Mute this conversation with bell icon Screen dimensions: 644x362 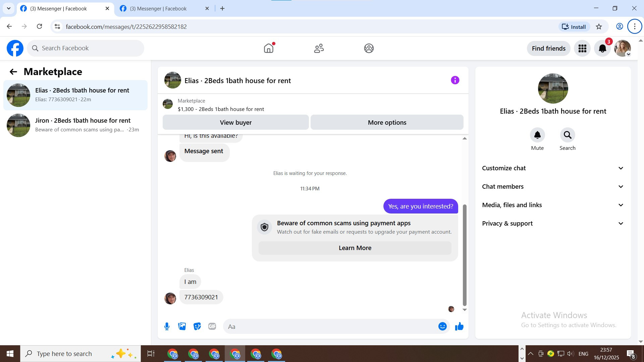(x=537, y=135)
